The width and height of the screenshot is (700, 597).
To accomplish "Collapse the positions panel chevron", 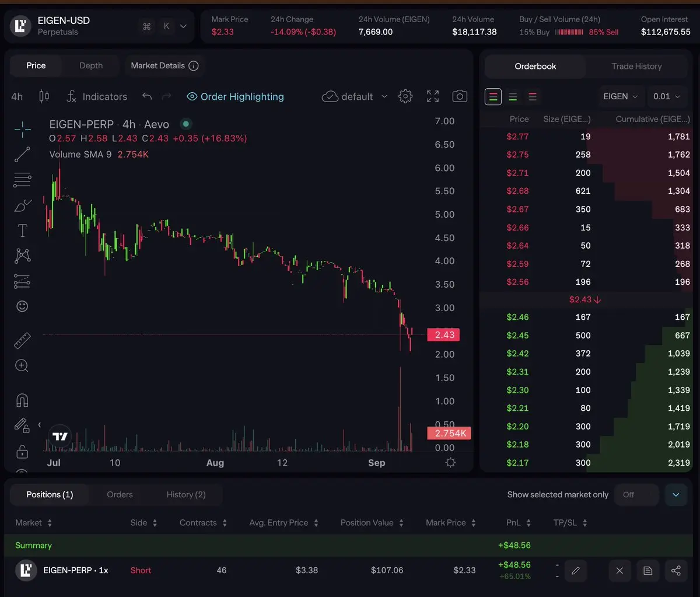I will click(x=676, y=495).
